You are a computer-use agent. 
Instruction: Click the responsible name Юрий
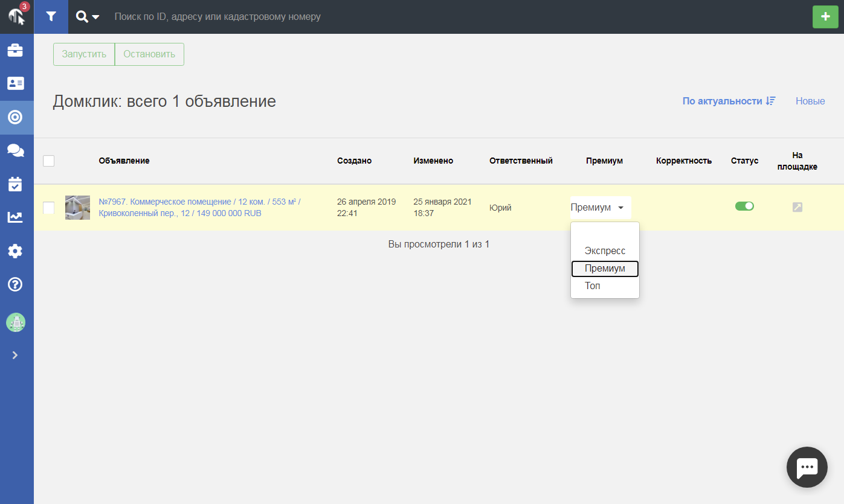point(500,208)
